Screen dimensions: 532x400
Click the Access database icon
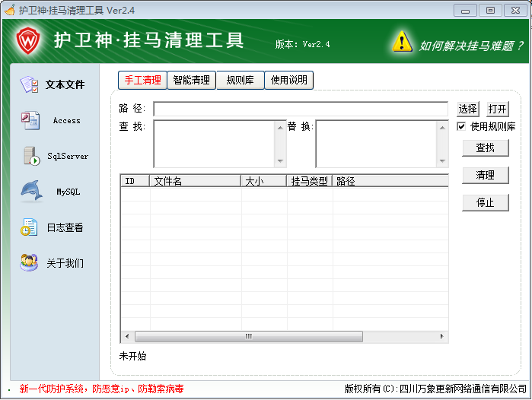tap(30, 121)
